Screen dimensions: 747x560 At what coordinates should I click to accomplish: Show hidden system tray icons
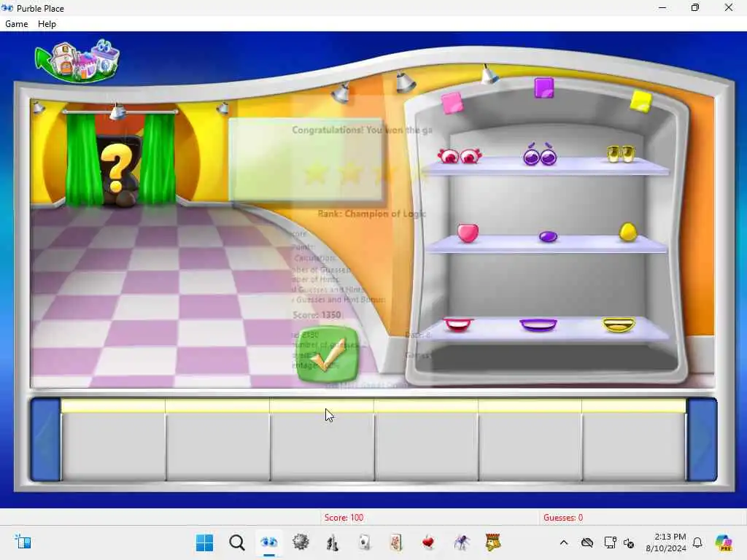564,542
